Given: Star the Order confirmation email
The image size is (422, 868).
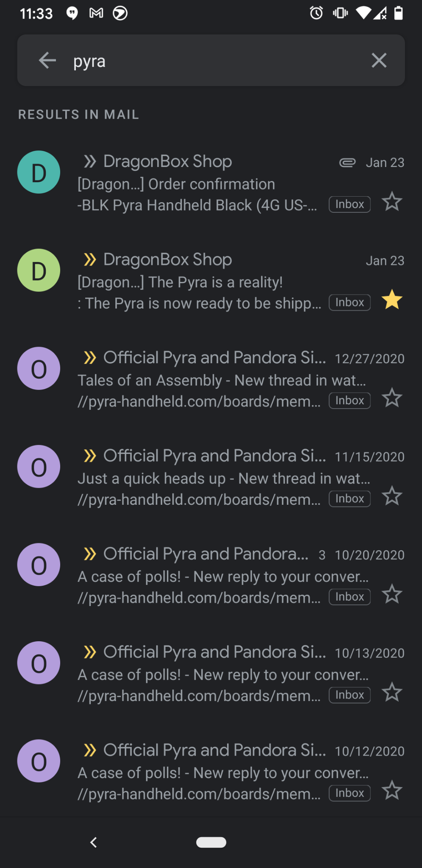Looking at the screenshot, I should pyautogui.click(x=392, y=202).
